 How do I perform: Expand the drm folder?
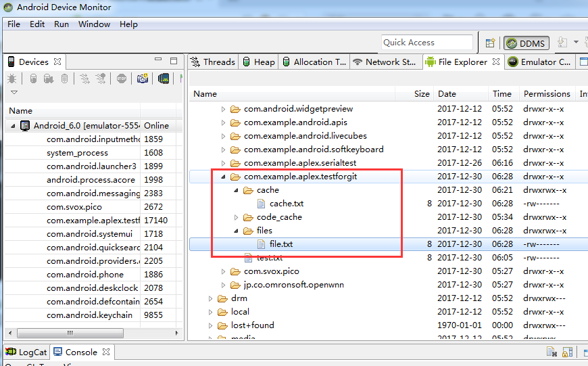[x=210, y=298]
